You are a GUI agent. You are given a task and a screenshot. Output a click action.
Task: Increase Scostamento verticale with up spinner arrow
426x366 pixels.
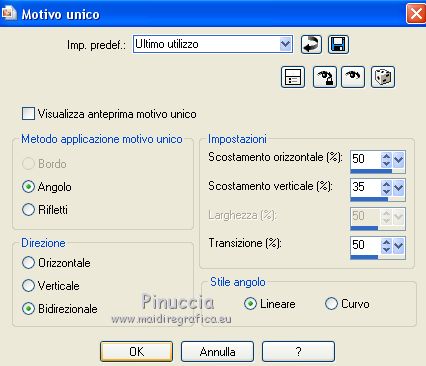click(x=386, y=184)
